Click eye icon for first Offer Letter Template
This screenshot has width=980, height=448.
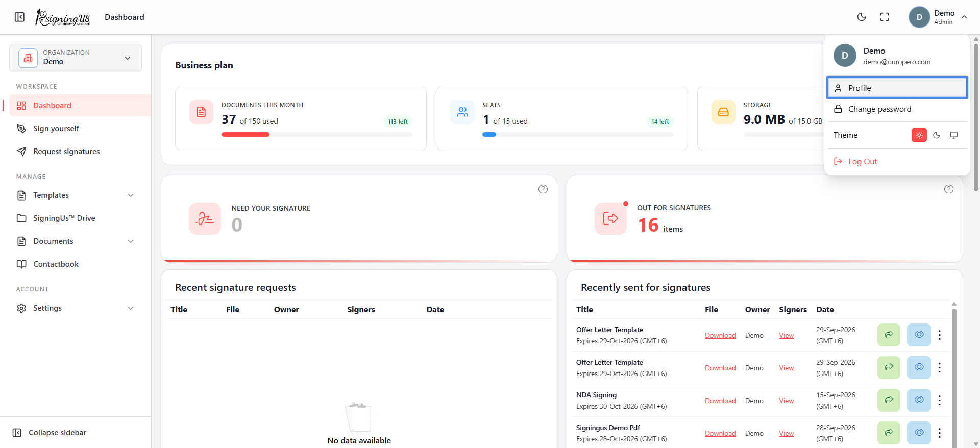(919, 335)
